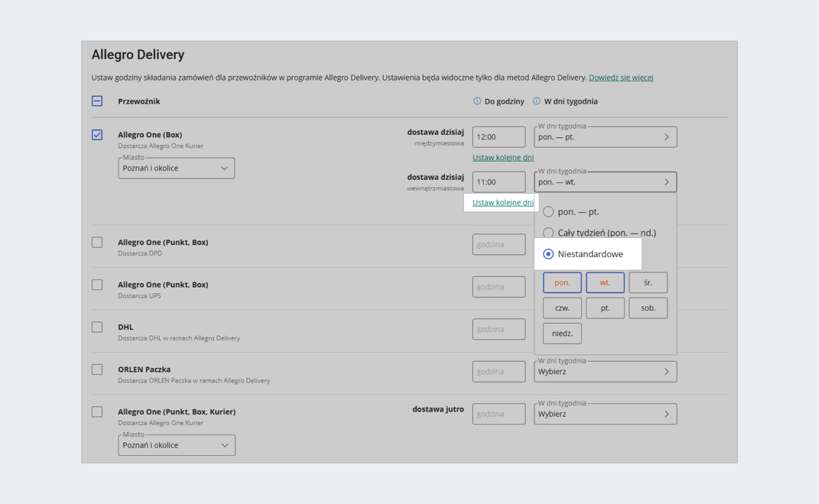Image resolution: width=819 pixels, height=504 pixels.
Task: Click the Allegro Delivery heading
Action: (x=138, y=55)
